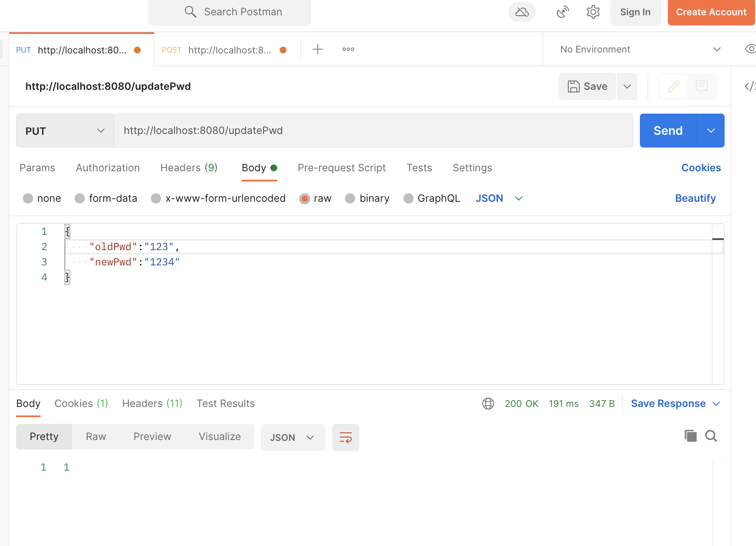The image size is (756, 546).
Task: Click the network globe icon in response bar
Action: pos(488,404)
